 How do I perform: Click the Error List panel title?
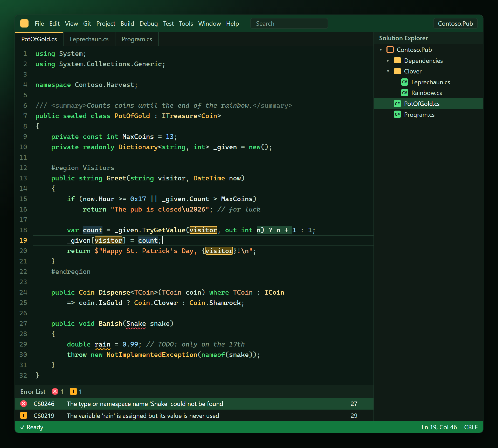[33, 391]
